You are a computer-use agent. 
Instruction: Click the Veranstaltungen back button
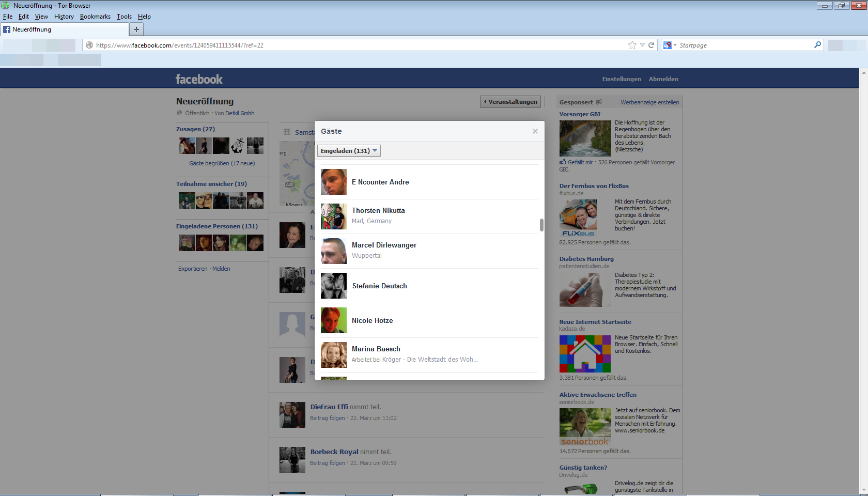(x=510, y=102)
